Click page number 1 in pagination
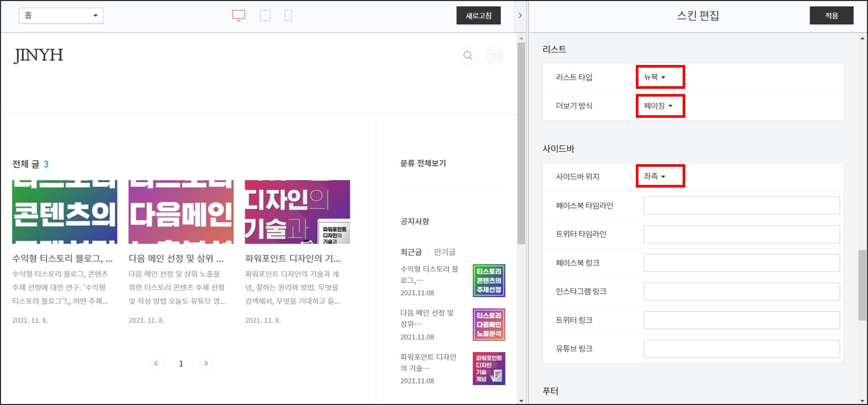 tap(181, 364)
